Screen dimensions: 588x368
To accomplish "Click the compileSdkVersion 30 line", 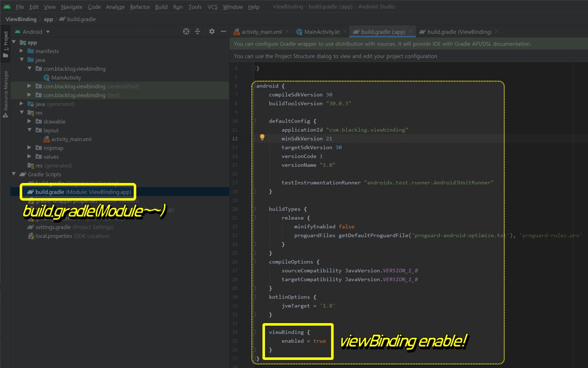I will (x=300, y=95).
